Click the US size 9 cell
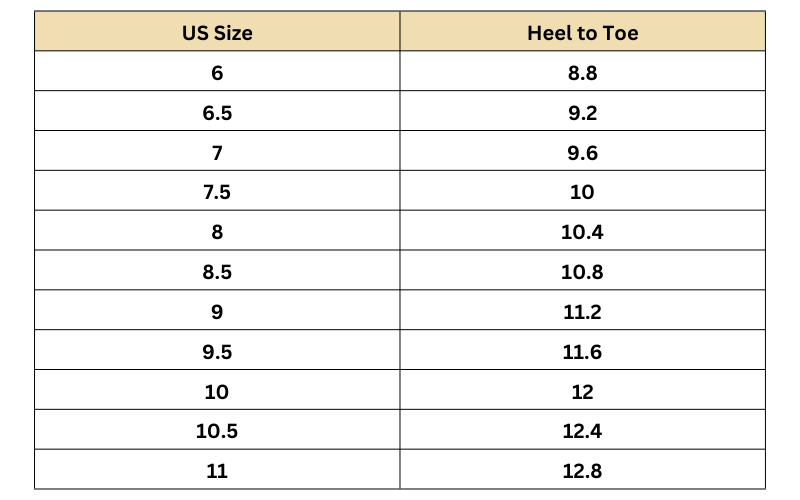This screenshot has width=800, height=500. pyautogui.click(x=217, y=312)
